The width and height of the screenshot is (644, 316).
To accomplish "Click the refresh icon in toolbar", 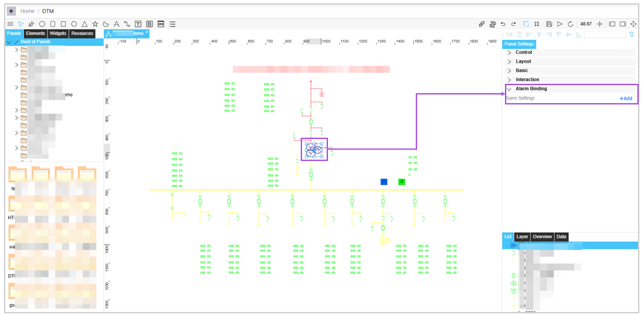I will coord(570,24).
